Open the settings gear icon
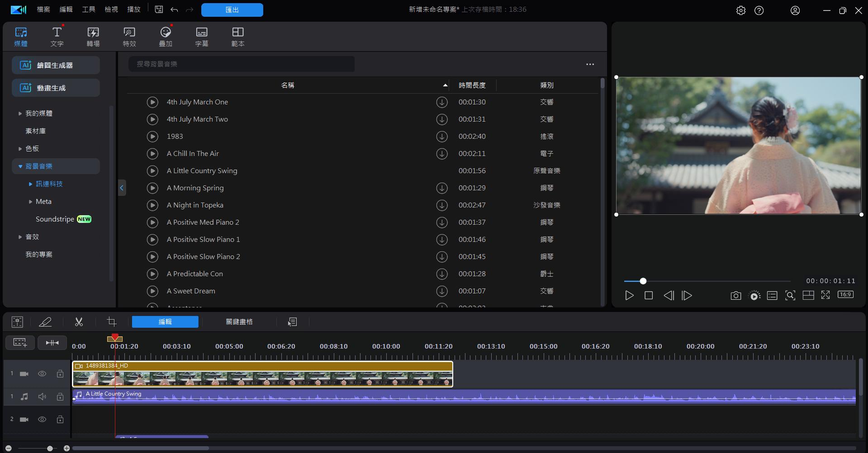This screenshot has height=453, width=868. tap(740, 10)
